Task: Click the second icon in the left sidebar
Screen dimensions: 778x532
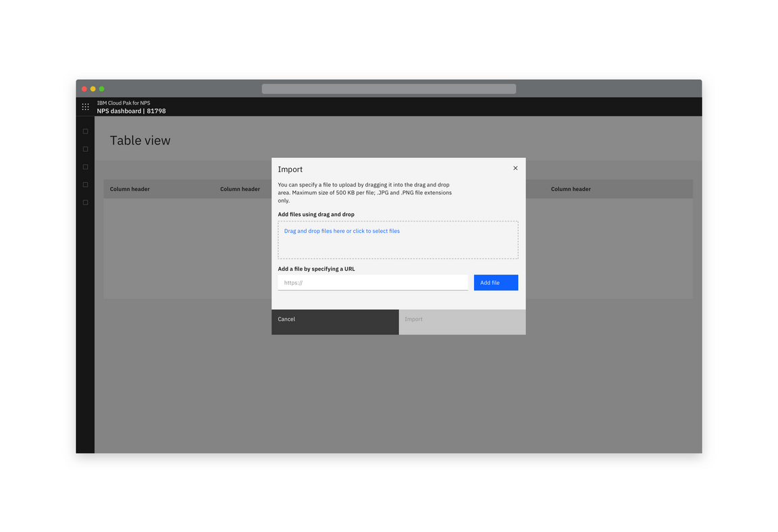Action: (x=85, y=149)
